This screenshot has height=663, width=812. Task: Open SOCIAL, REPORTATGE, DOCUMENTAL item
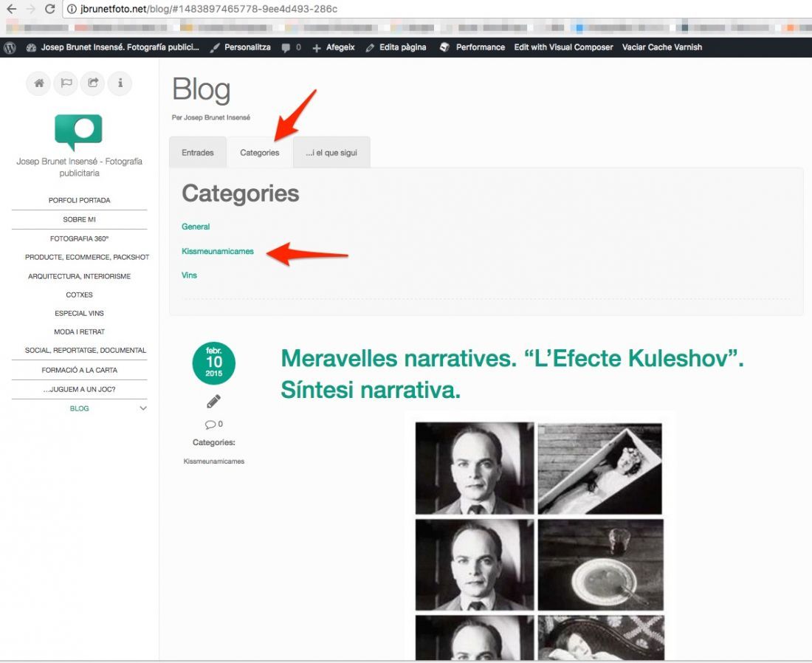(86, 351)
